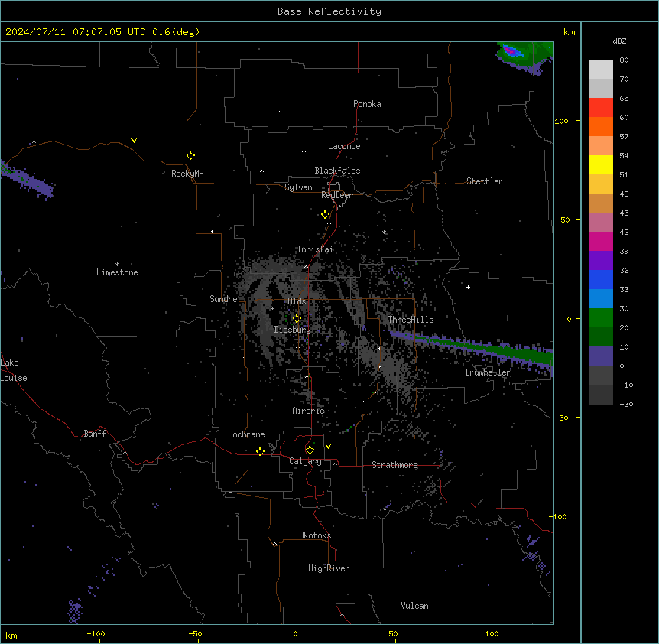Click the Sundre label
The height and width of the screenshot is (644, 659).
click(x=223, y=299)
